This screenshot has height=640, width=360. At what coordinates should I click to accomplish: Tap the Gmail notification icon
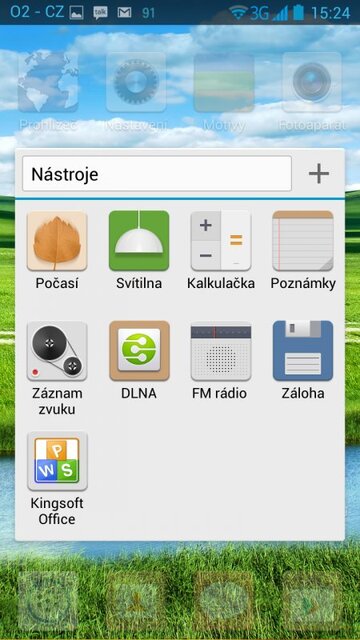(x=124, y=13)
